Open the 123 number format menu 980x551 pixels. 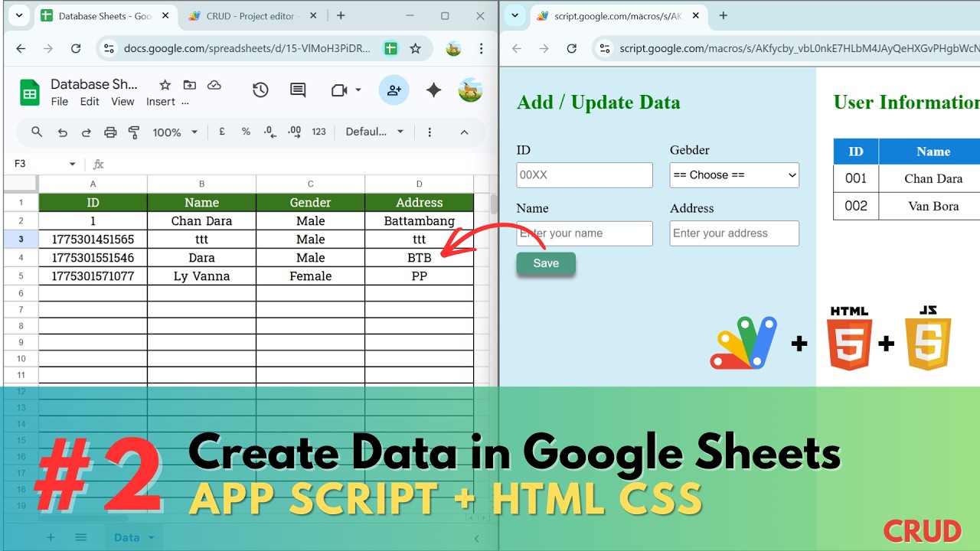click(x=319, y=132)
